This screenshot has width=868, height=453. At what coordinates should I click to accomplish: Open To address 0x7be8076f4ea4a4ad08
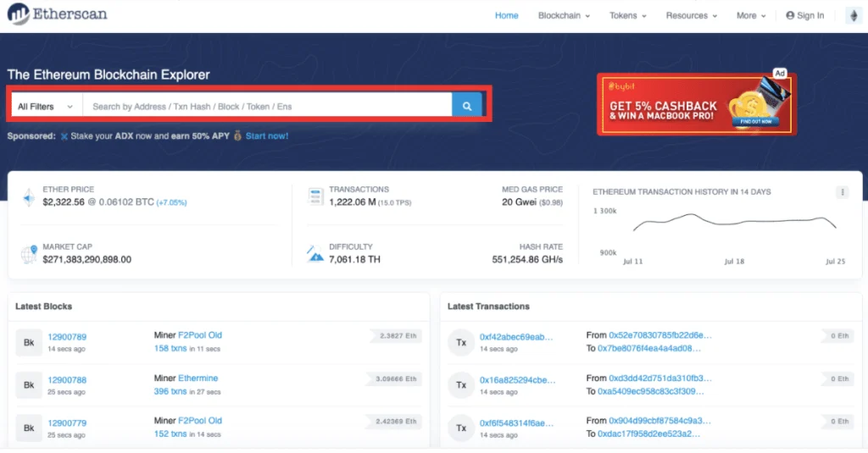[649, 349]
